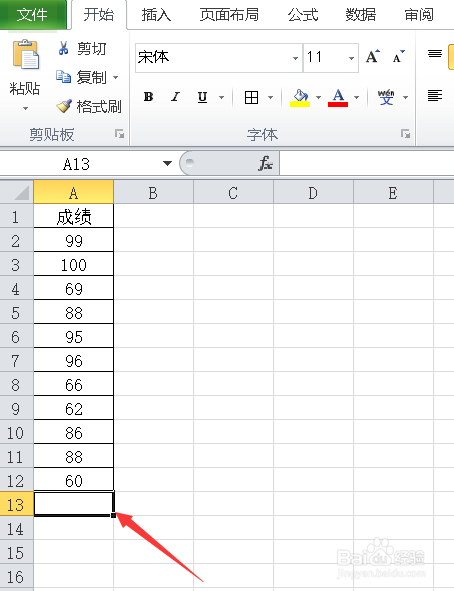Viewport: 454px width, 591px height.
Task: Apply yellow fill color bucket
Action: pos(300,97)
